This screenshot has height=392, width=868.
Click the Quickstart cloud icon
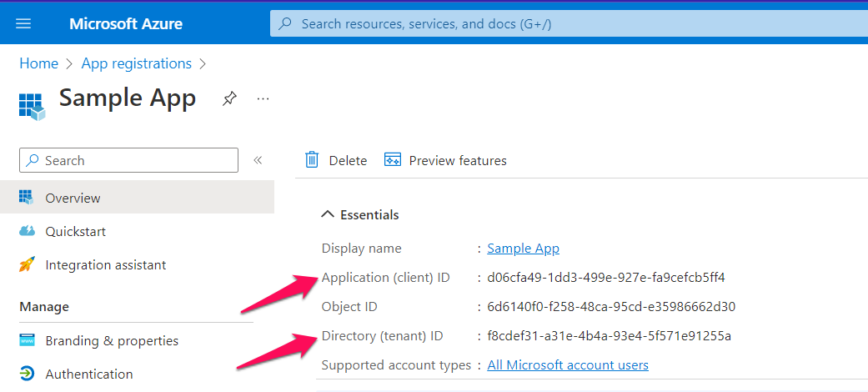click(x=28, y=231)
